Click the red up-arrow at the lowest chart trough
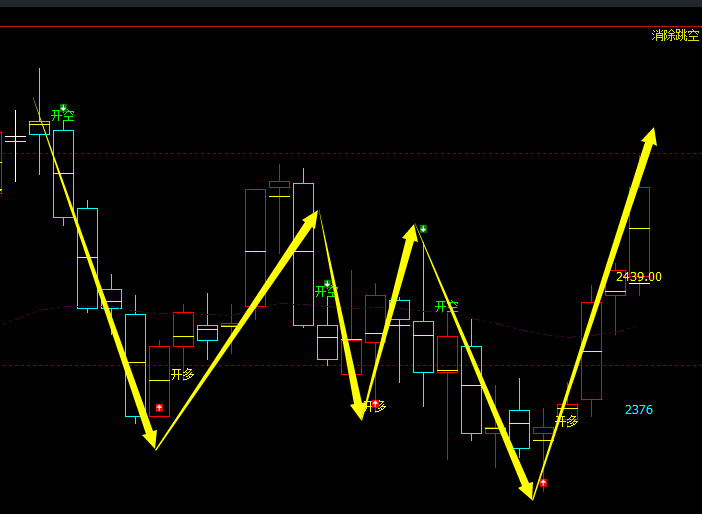Screen dimensions: 702x514 pos(543,483)
